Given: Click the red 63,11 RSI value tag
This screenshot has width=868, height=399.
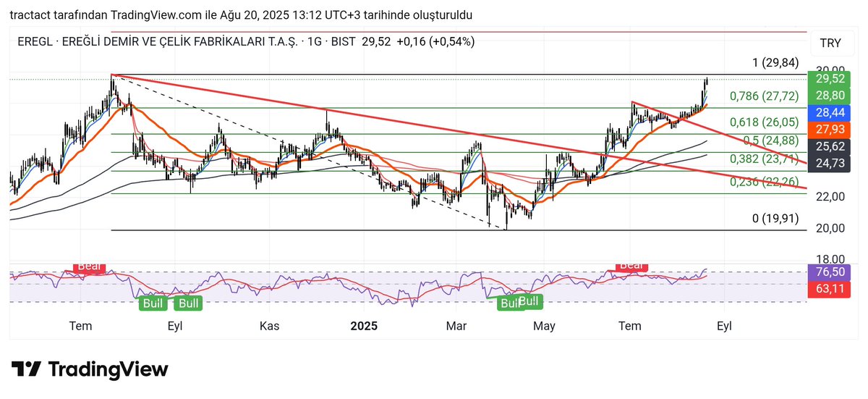Looking at the screenshot, I should [830, 290].
